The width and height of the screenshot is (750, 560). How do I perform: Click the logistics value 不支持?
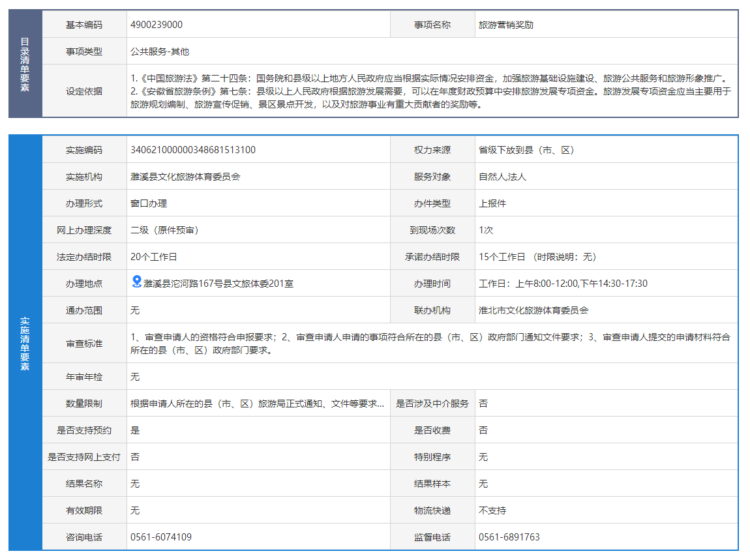pyautogui.click(x=492, y=510)
